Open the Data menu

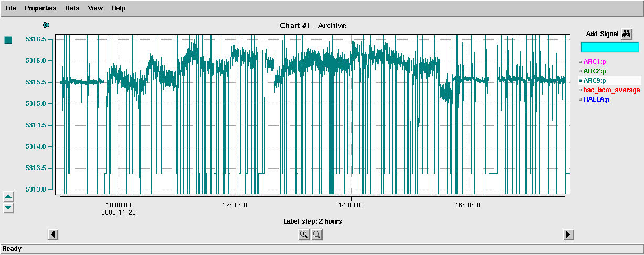(x=72, y=8)
